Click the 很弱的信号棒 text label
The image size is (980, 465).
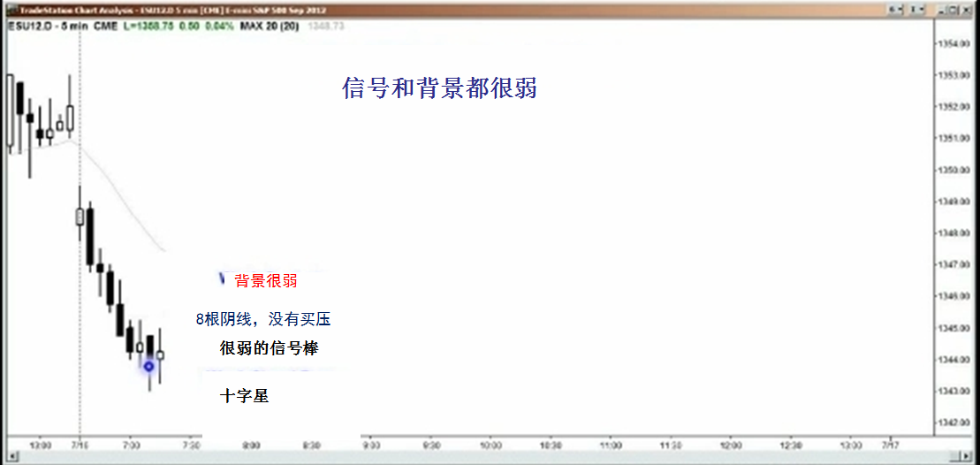269,348
